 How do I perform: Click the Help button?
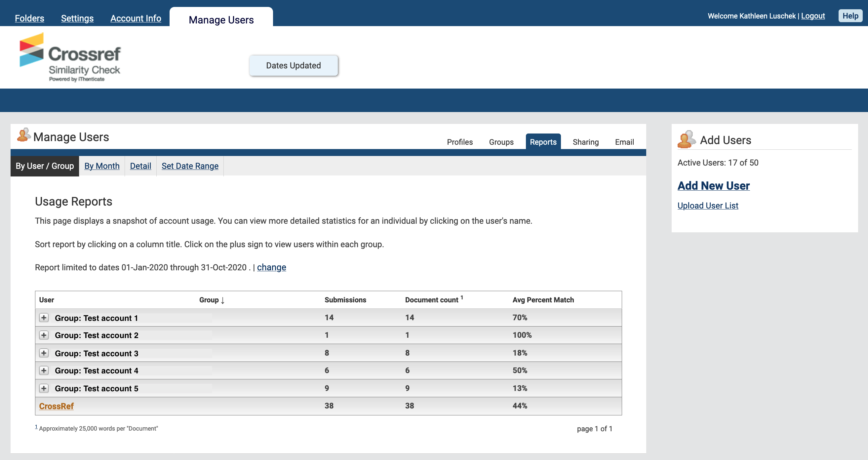[850, 16]
